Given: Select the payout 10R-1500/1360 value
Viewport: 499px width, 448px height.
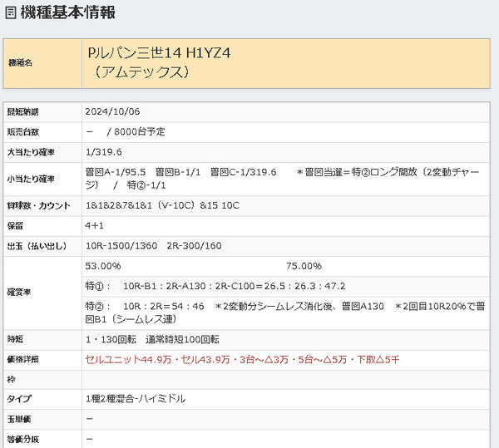Looking at the screenshot, I should [121, 246].
